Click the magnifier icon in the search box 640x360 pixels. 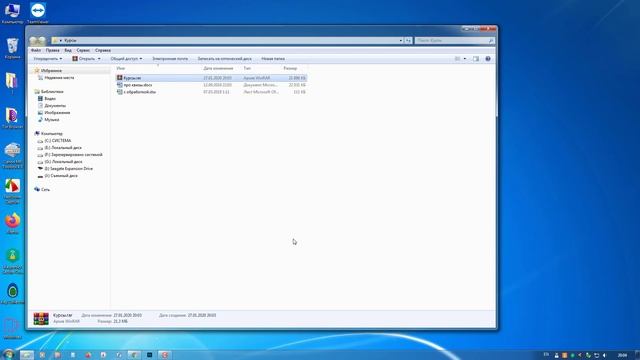click(491, 40)
